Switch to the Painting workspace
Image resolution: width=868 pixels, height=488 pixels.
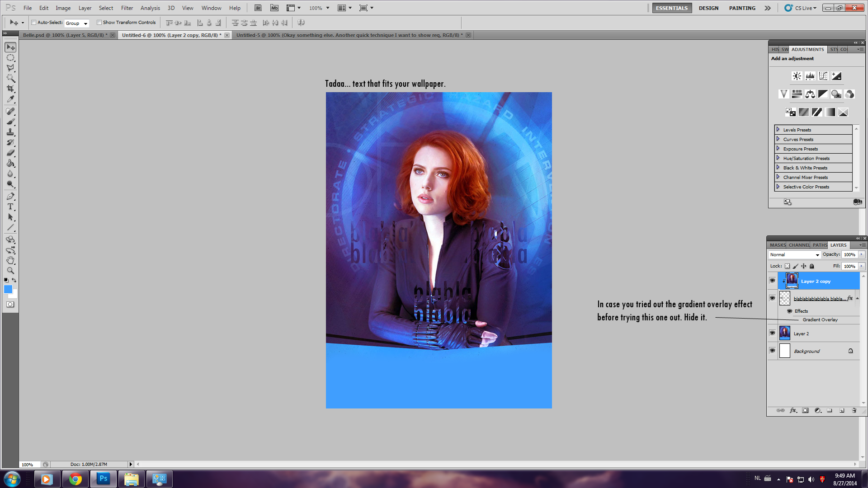point(742,8)
